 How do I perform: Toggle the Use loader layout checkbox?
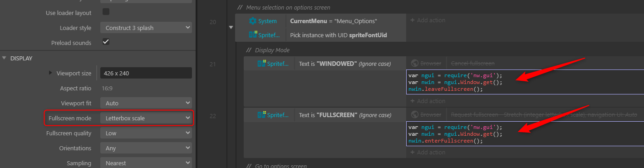106,12
